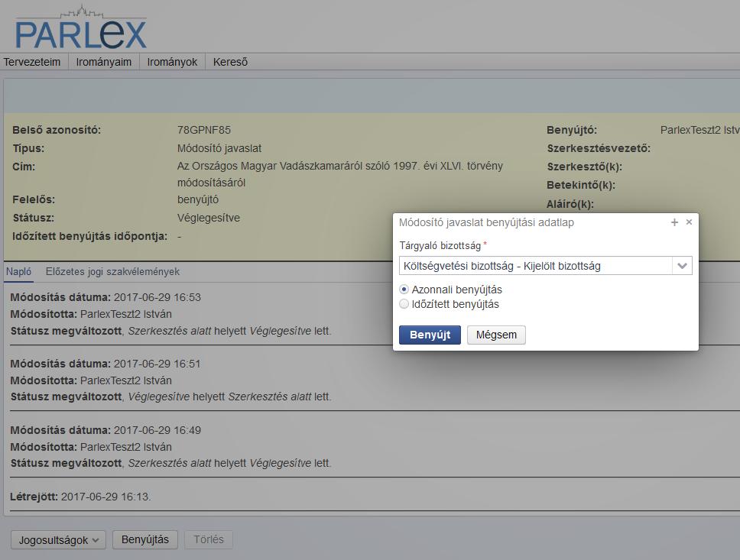Click the dialog title Módosító javaslat benyújtási adatlap
The image size is (740, 560).
486,222
